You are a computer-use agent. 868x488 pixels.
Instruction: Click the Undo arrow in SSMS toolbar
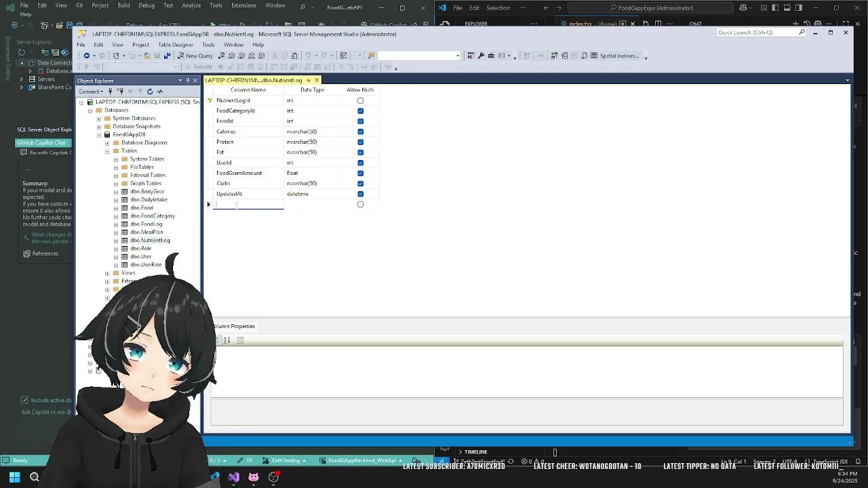307,56
